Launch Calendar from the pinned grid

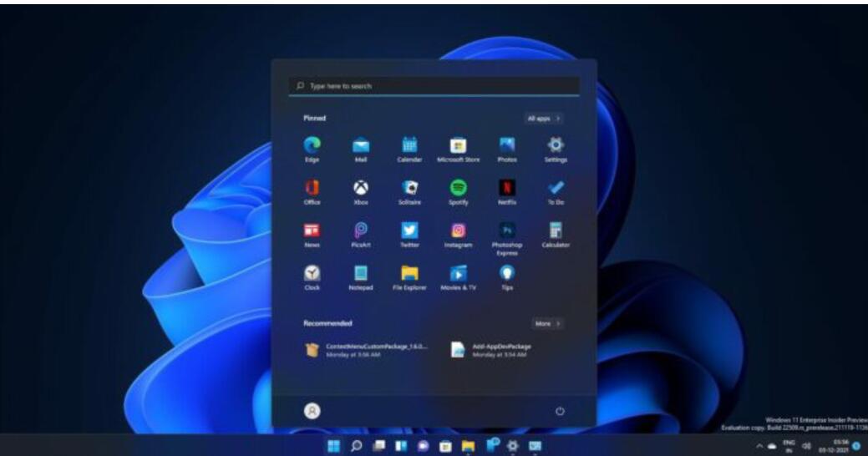pyautogui.click(x=409, y=149)
